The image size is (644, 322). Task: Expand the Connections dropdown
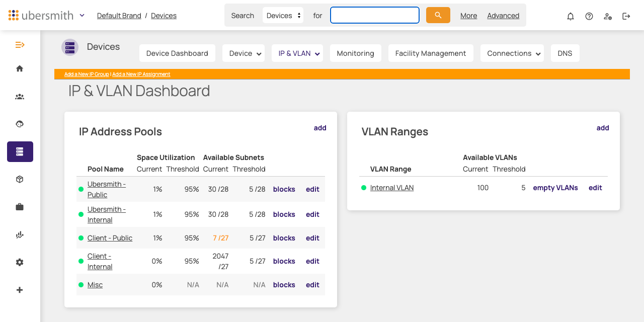click(512, 53)
